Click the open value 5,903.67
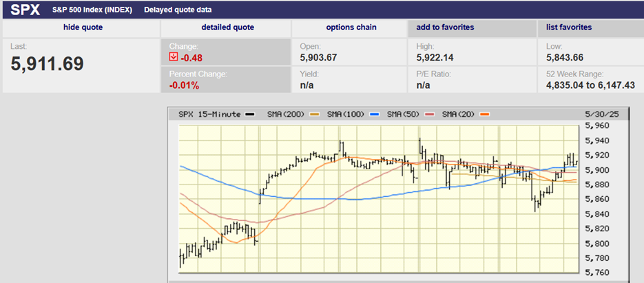This screenshot has width=644, height=283. 318,58
